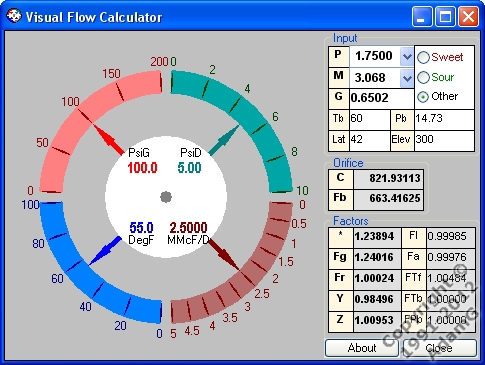485x365 pixels.
Task: Click the Close button at bottom right
Action: click(x=439, y=348)
